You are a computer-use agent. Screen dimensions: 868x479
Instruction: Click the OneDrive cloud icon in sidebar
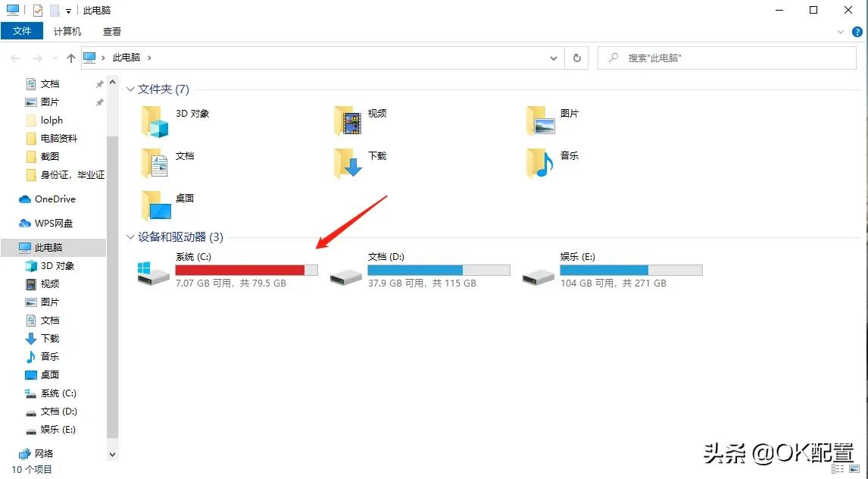pos(25,199)
